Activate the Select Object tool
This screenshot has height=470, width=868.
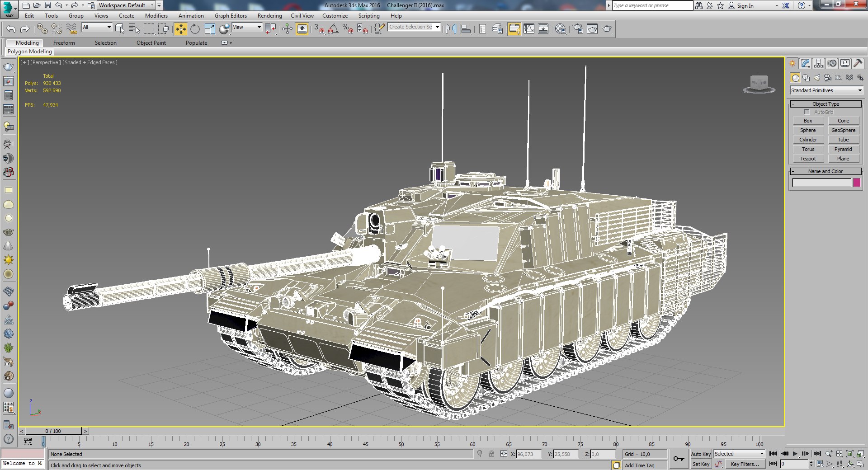tap(120, 29)
